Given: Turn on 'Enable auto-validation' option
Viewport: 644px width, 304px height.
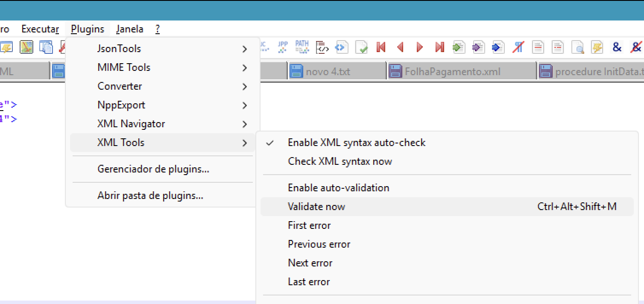Looking at the screenshot, I should tap(338, 188).
